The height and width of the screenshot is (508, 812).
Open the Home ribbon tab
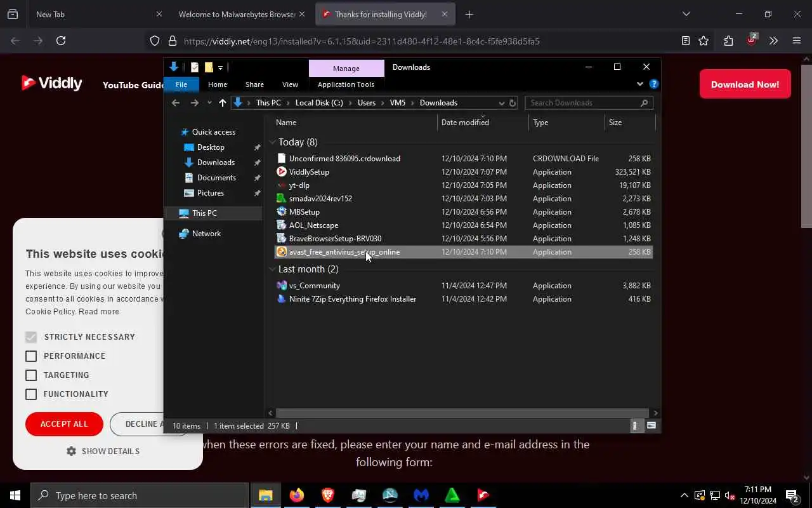tap(218, 84)
